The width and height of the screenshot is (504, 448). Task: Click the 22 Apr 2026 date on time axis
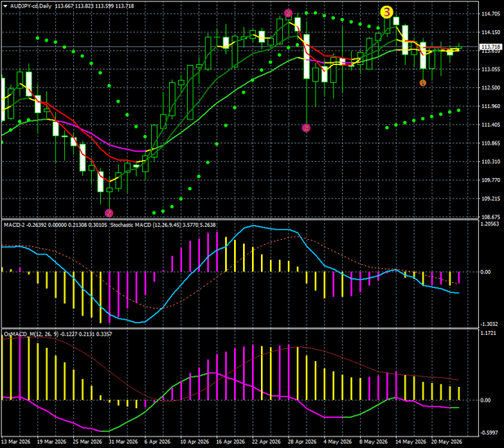pyautogui.click(x=267, y=441)
